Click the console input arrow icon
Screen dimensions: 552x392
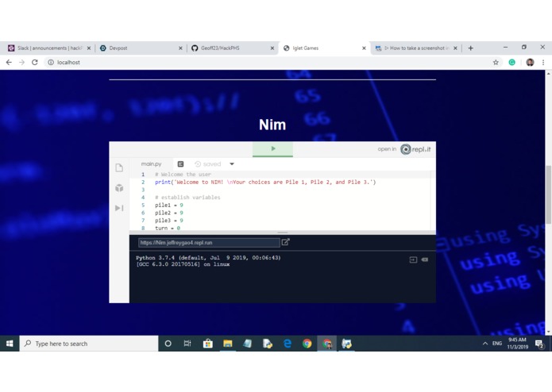pyautogui.click(x=413, y=259)
